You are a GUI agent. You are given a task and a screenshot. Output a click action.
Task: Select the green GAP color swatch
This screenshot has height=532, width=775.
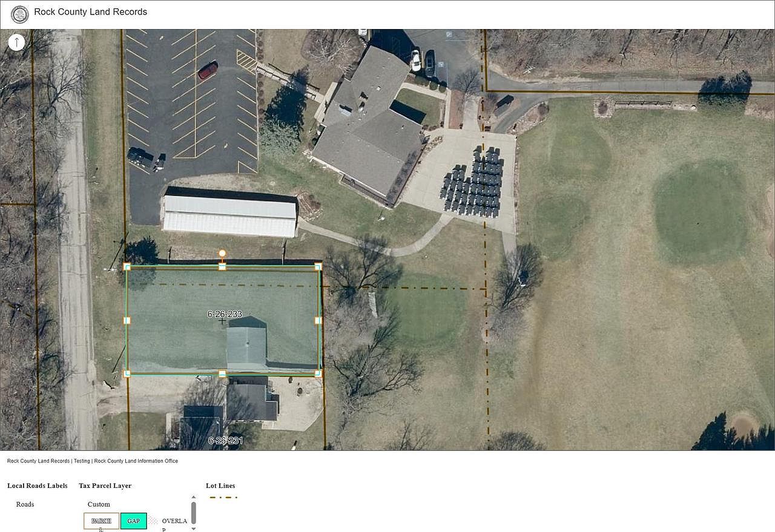(x=133, y=521)
